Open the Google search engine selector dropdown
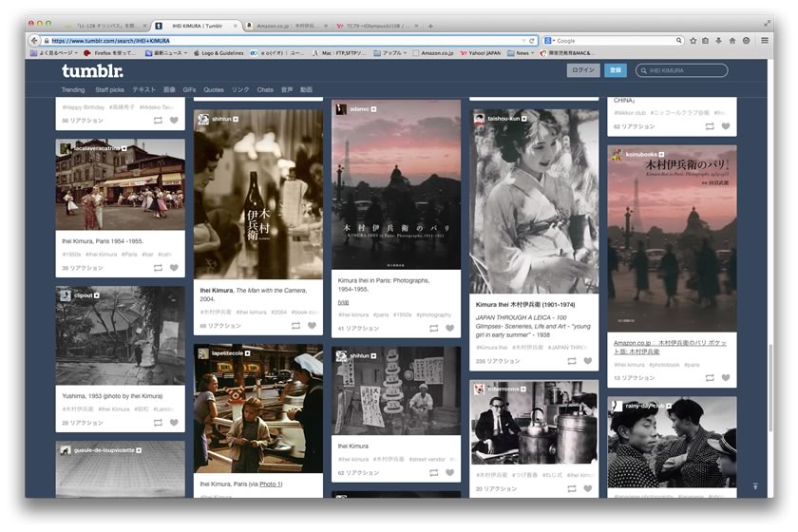This screenshot has width=798, height=532. pos(550,41)
